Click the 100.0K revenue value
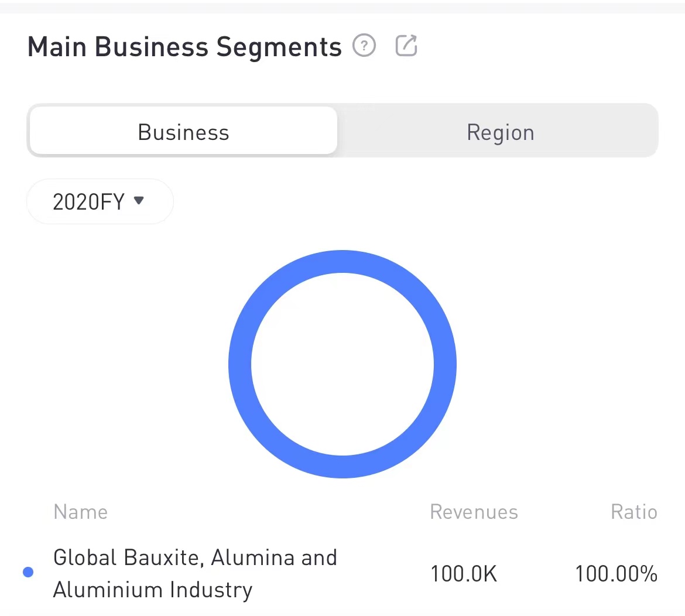Viewport: 685px width, 616px height. [x=464, y=574]
